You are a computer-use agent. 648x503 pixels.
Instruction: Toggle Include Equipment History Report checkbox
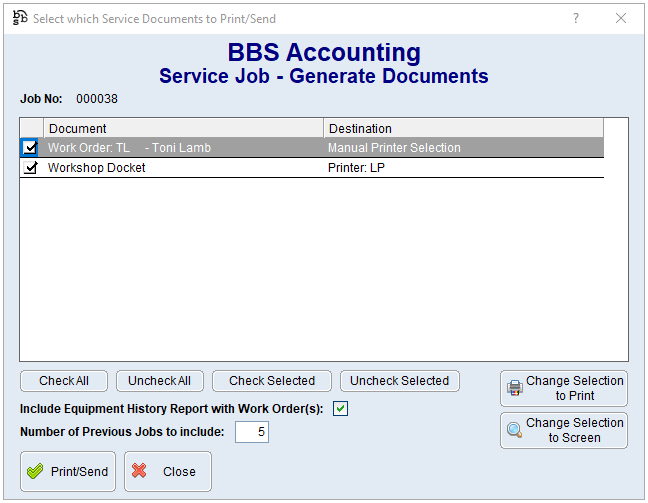(x=341, y=409)
